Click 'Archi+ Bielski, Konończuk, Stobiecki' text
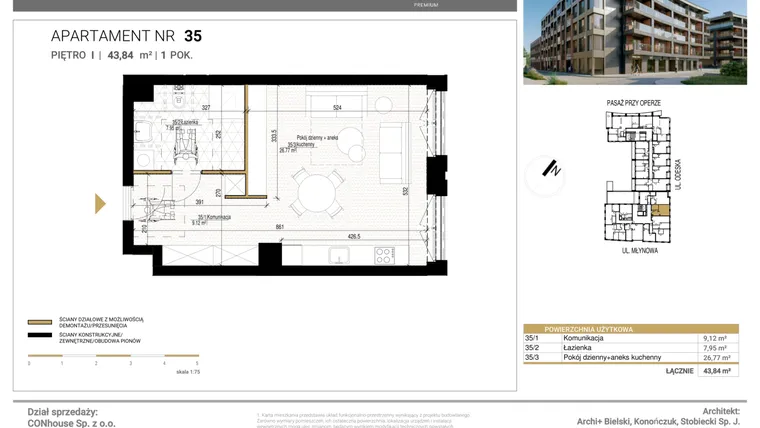This screenshot has width=760, height=428. pyautogui.click(x=658, y=422)
